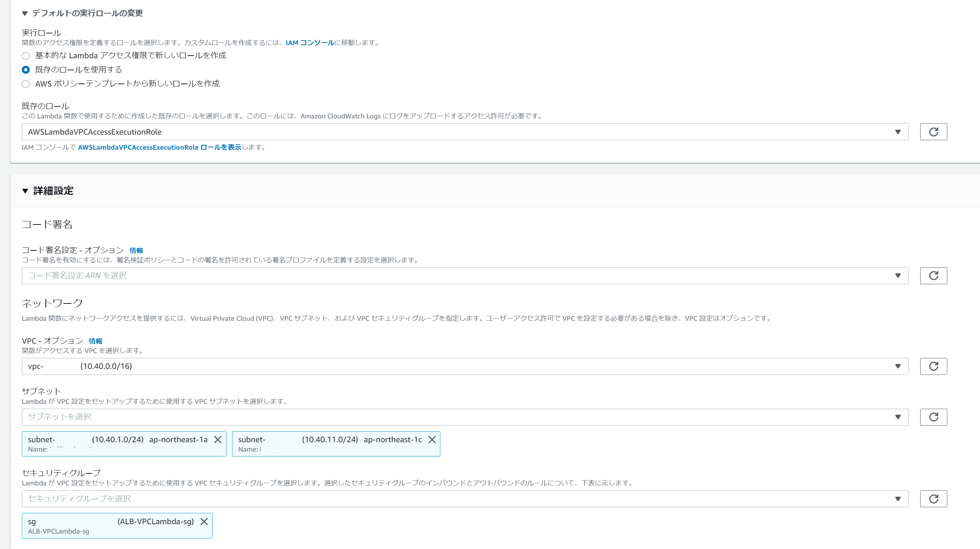Screen dimensions: 980x549
Task: Select AWS ポリシーテンプレートから新しいロールを作成
Action: pyautogui.click(x=26, y=84)
